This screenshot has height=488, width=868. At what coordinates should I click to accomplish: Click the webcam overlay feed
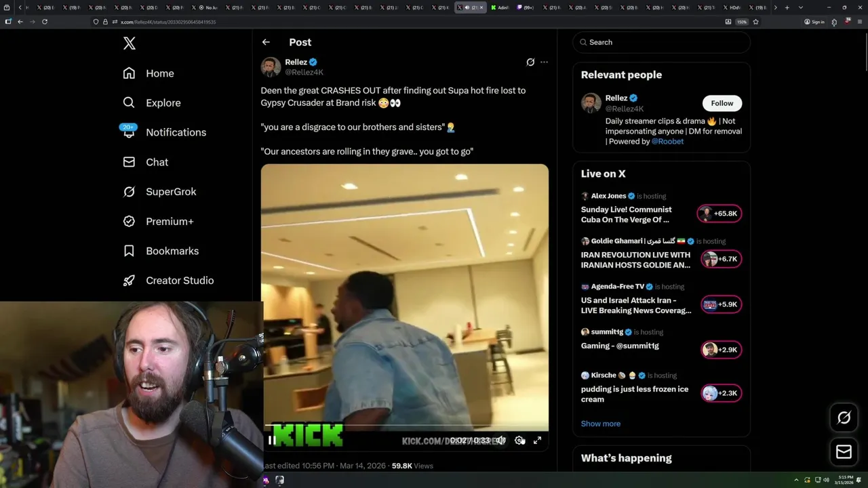click(x=131, y=394)
